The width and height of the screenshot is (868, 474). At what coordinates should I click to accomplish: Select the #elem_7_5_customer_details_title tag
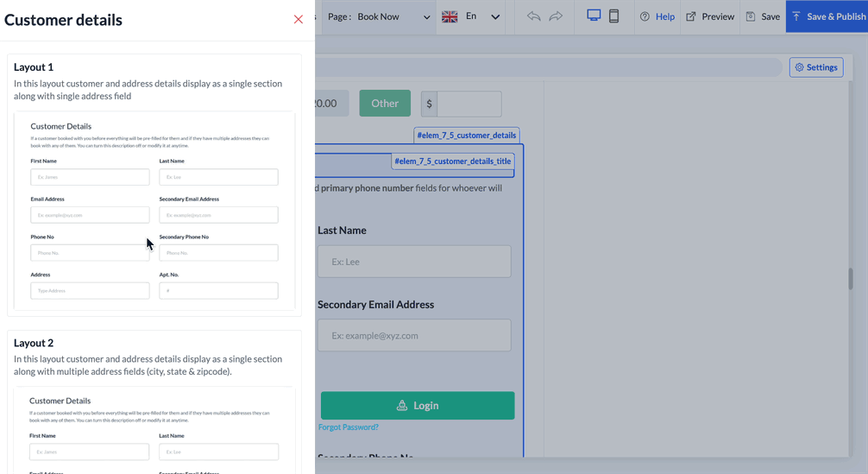point(453,161)
